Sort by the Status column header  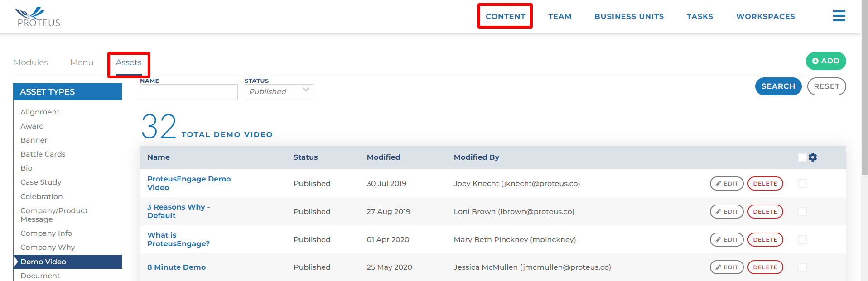(305, 157)
